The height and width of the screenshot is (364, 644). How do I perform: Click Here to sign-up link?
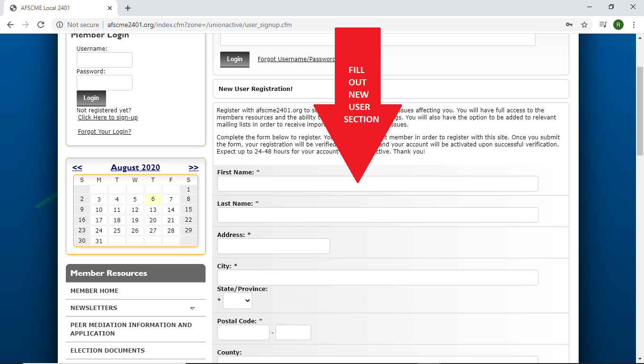[108, 117]
